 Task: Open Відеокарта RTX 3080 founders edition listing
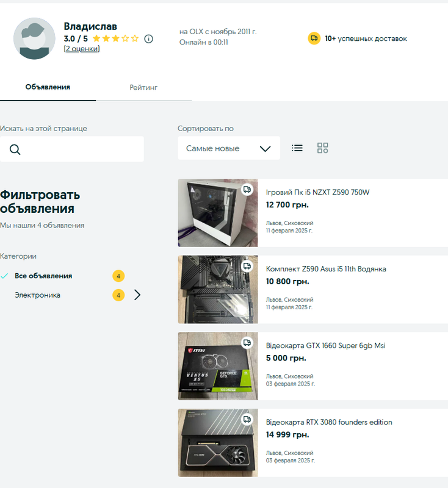pyautogui.click(x=329, y=422)
